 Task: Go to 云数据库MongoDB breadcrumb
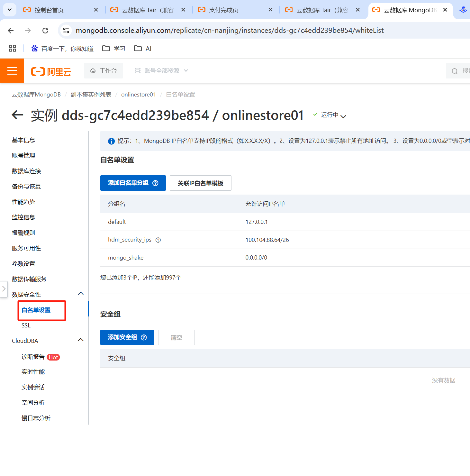click(36, 95)
